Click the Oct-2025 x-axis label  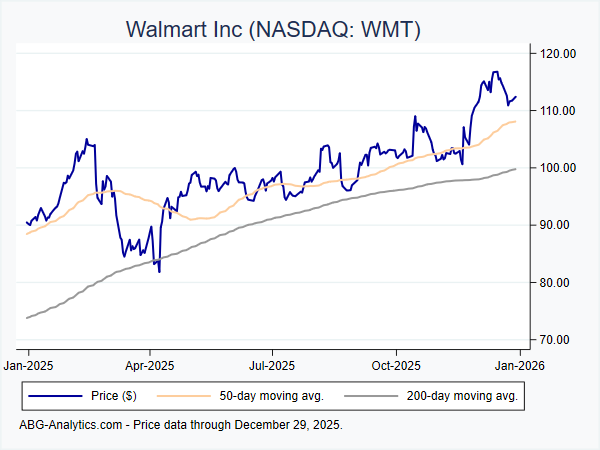click(396, 364)
